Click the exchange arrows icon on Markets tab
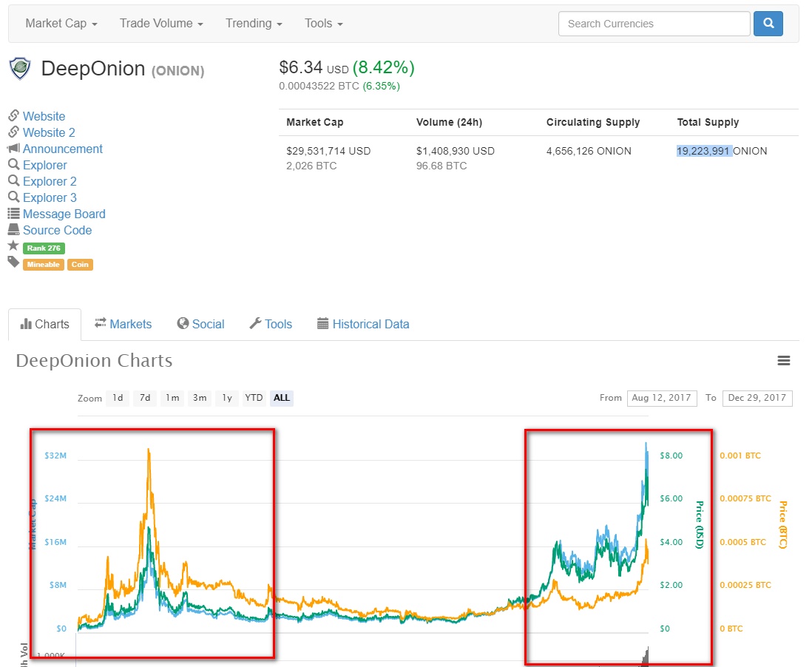 (x=101, y=323)
